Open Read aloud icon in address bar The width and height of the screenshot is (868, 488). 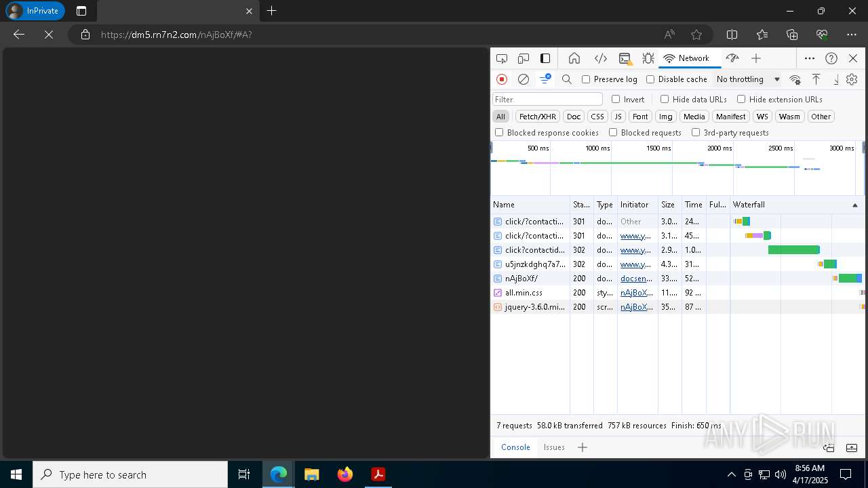[669, 35]
